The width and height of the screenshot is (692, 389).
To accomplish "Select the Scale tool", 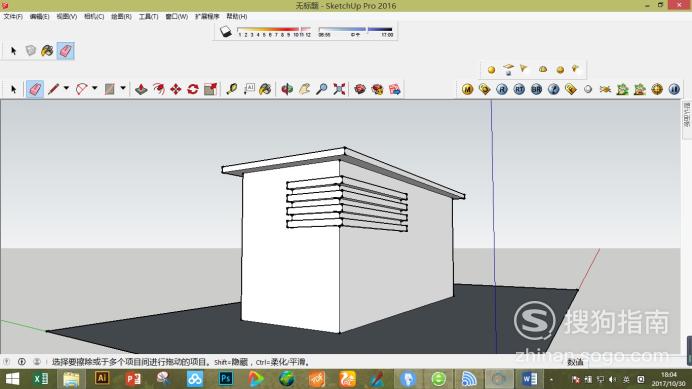I will (210, 89).
